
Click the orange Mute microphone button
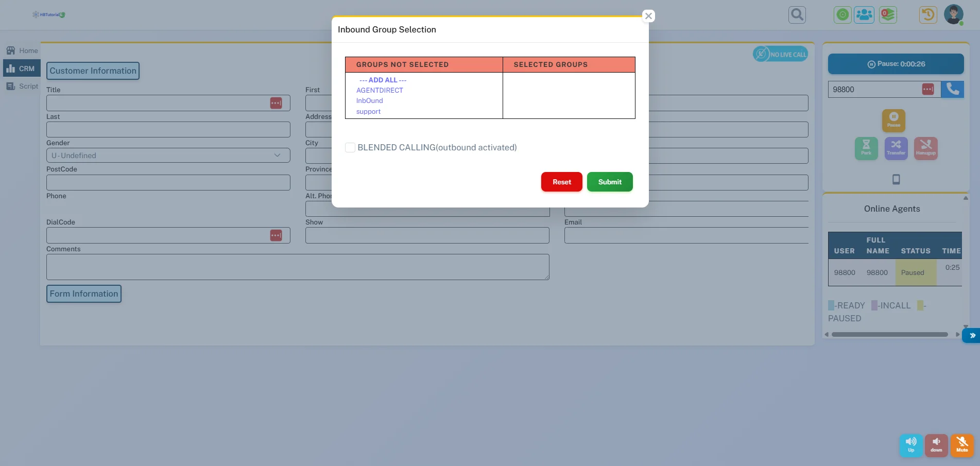962,445
